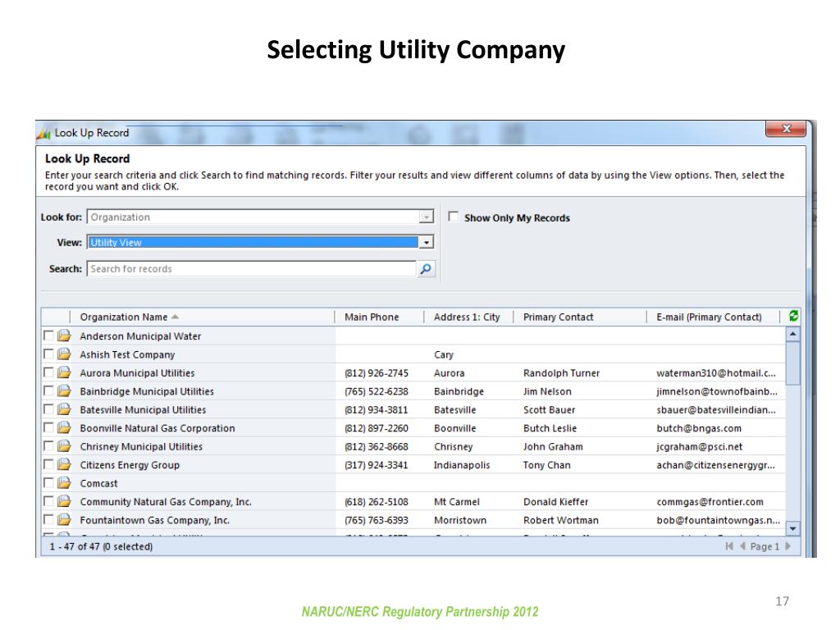The width and height of the screenshot is (840, 630).
Task: Click the folder icon for Citizens Energy Group
Action: tap(64, 464)
